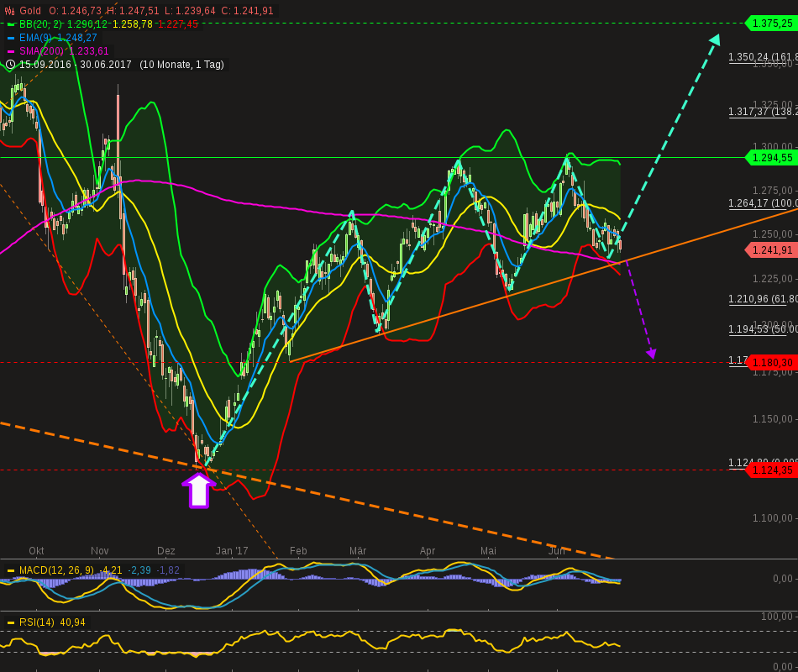Click the current price tag 1.241,91 on axis
The image size is (798, 672).
[771, 250]
